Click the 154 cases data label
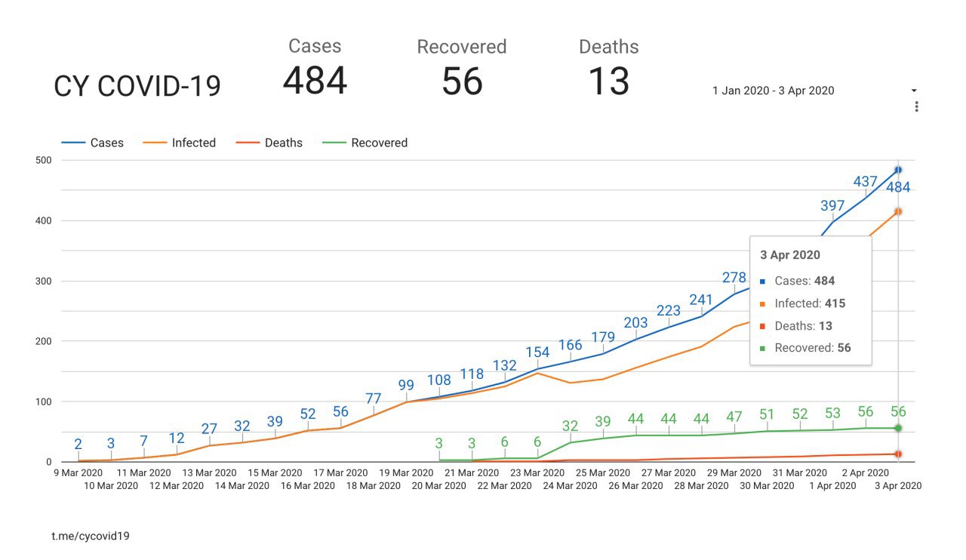This screenshot has width=966, height=560. pos(537,352)
